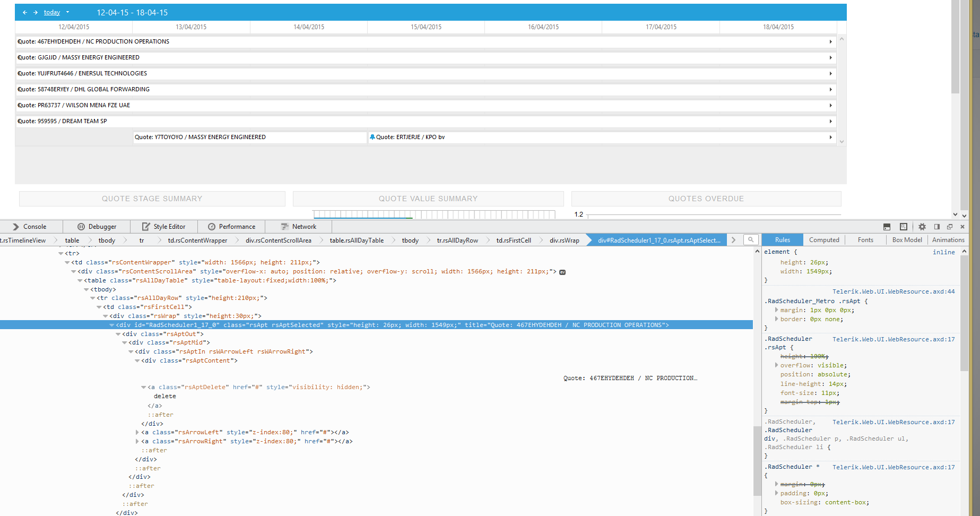Open quote GJGJJD MASSY ENERGY ENGINEERED
Viewport: 980px width, 516px height.
pos(426,57)
